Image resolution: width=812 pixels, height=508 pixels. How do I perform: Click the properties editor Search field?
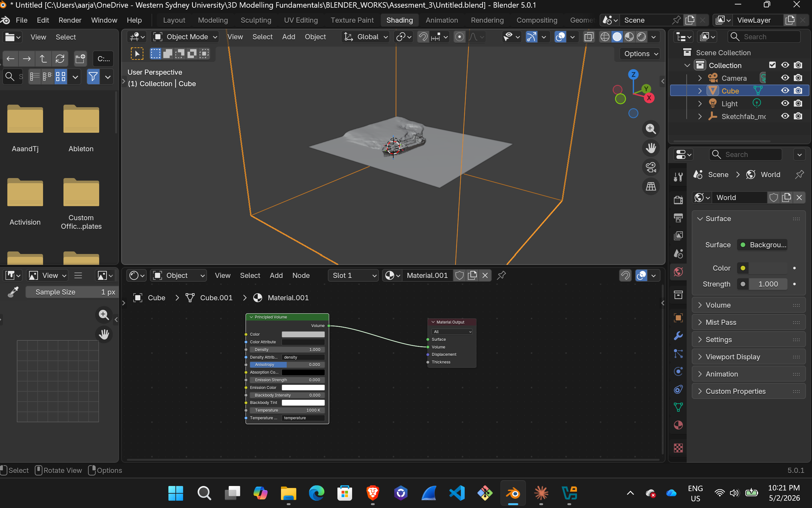[x=745, y=154]
